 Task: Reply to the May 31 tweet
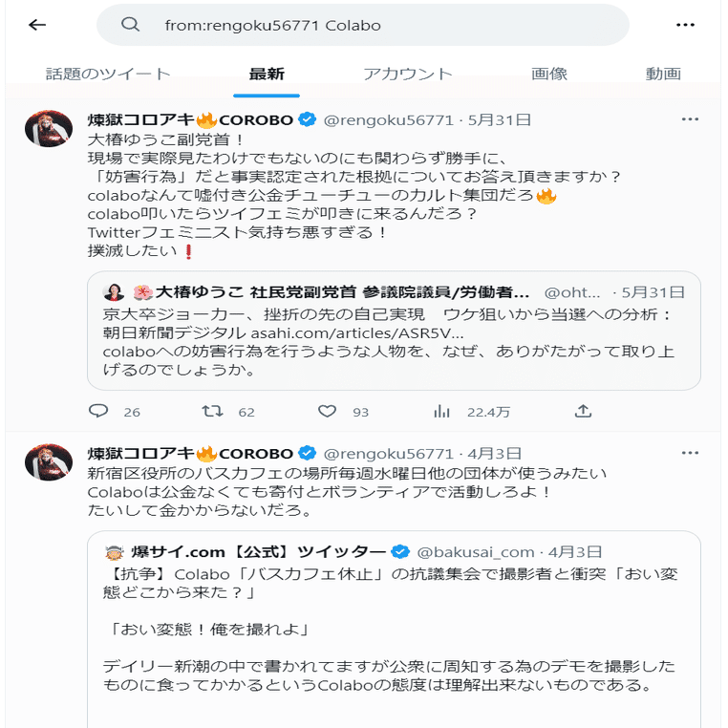98,412
